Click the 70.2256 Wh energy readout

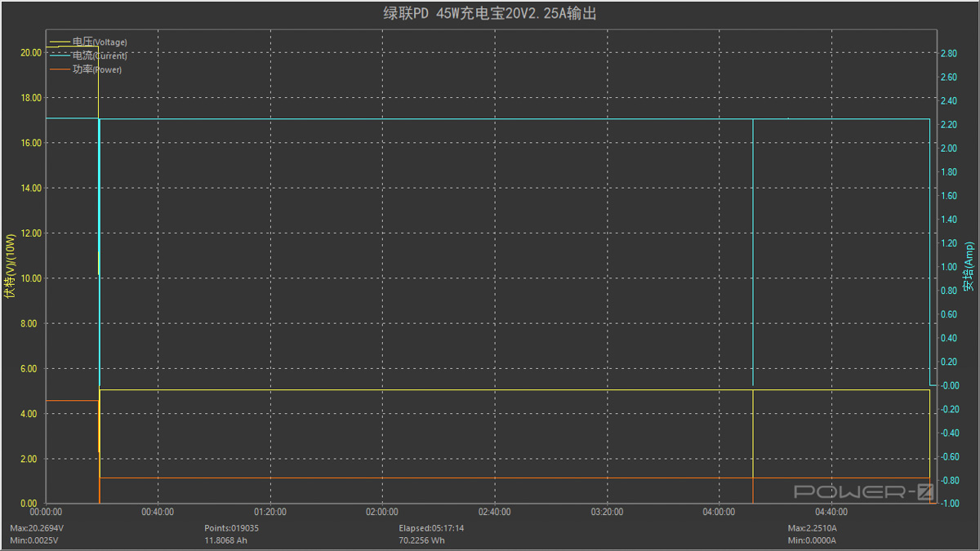point(421,540)
